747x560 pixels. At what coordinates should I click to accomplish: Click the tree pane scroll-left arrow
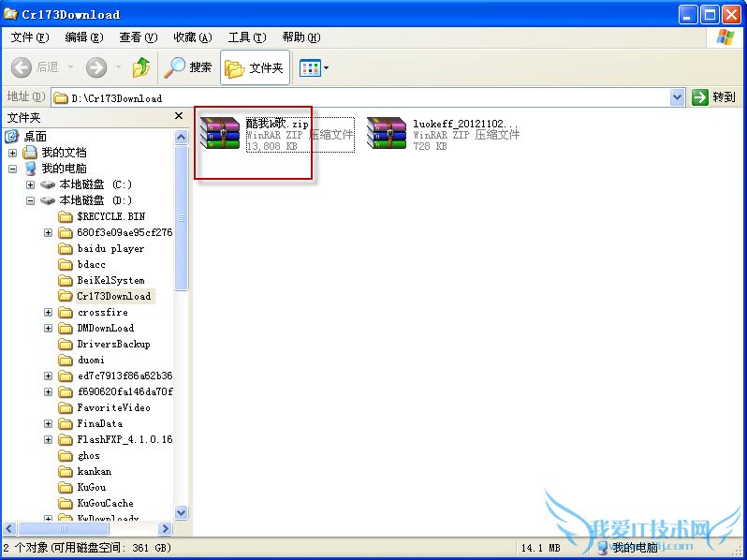(x=9, y=528)
